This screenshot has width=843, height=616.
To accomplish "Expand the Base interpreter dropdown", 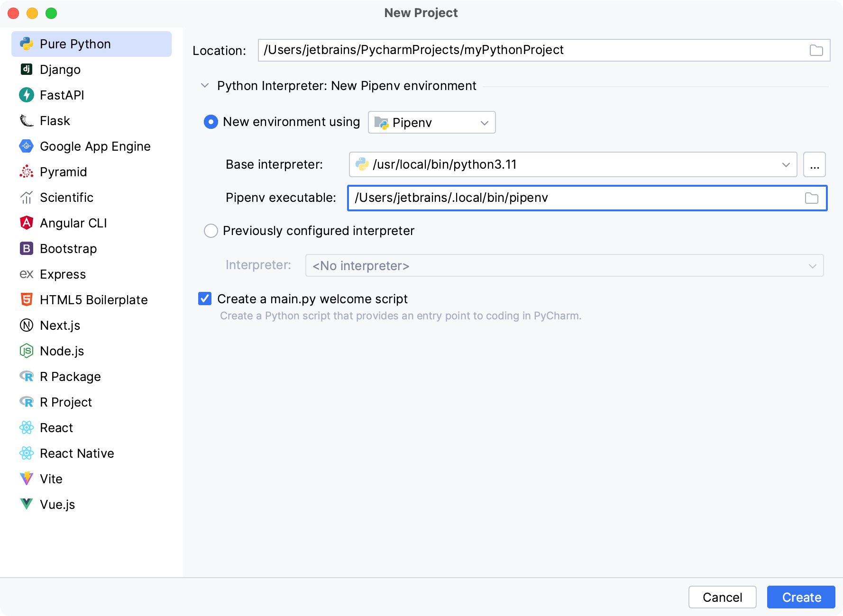I will point(786,164).
